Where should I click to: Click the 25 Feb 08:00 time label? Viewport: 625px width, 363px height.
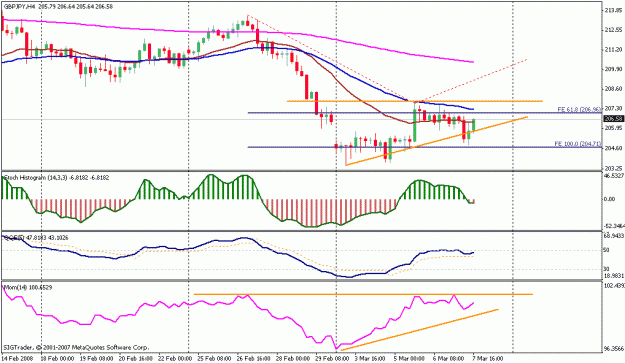tap(214, 359)
